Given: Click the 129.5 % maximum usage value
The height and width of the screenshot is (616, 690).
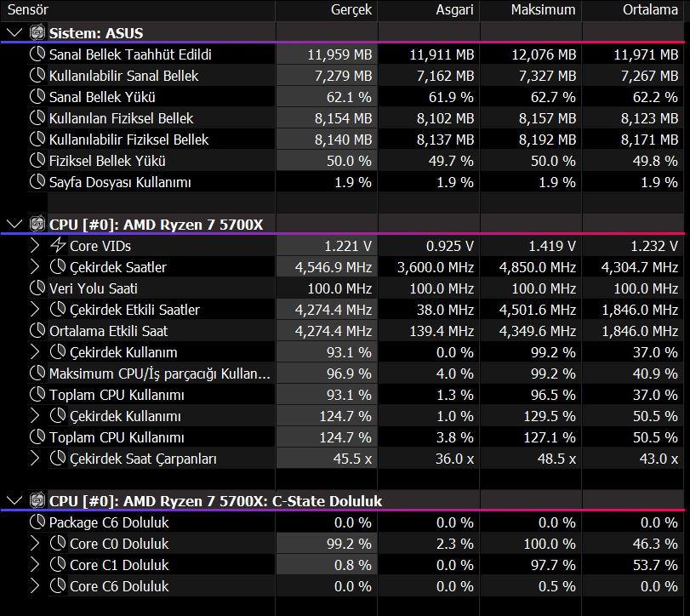Looking at the screenshot, I should pos(550,416).
